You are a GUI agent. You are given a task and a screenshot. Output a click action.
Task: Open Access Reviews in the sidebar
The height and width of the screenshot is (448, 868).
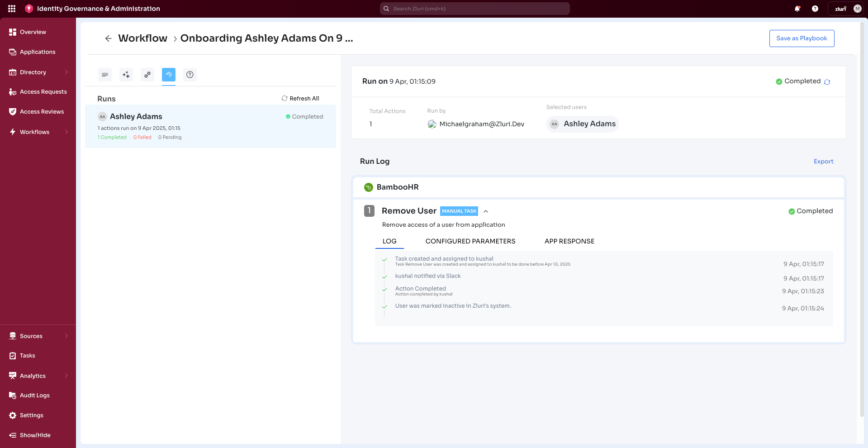click(42, 112)
